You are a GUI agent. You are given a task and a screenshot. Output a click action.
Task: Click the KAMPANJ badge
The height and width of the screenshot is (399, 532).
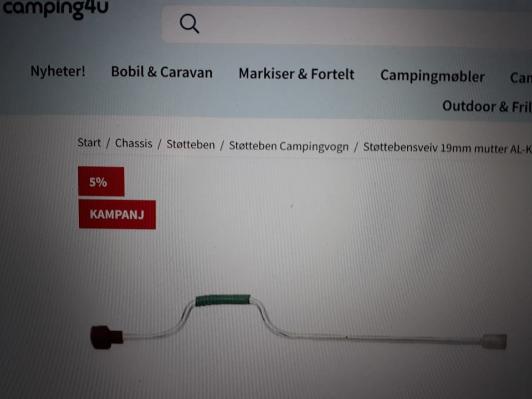[117, 214]
